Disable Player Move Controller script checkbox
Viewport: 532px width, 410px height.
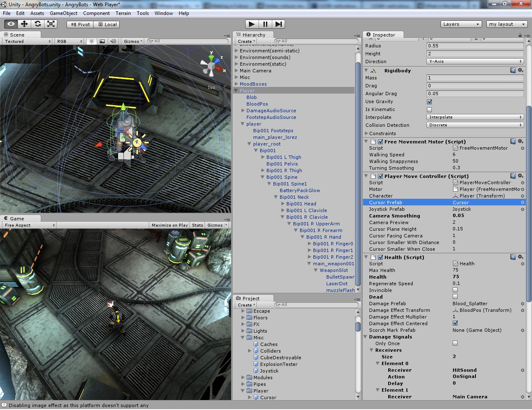pyautogui.click(x=380, y=176)
